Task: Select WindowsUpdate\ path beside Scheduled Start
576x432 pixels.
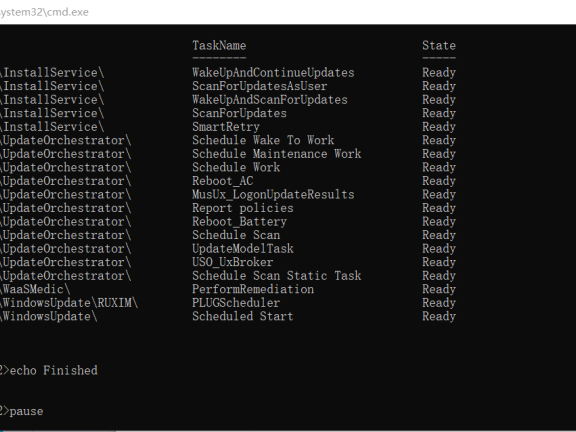Action: tap(48, 316)
